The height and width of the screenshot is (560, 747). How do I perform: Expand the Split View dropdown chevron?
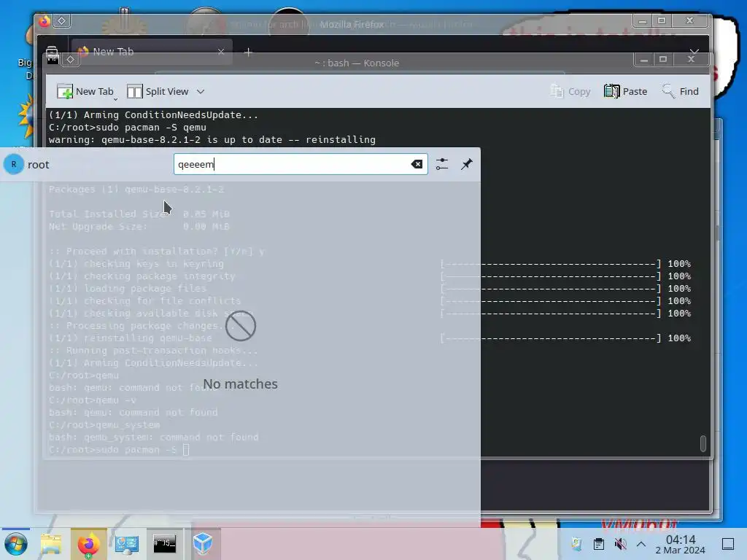click(201, 91)
